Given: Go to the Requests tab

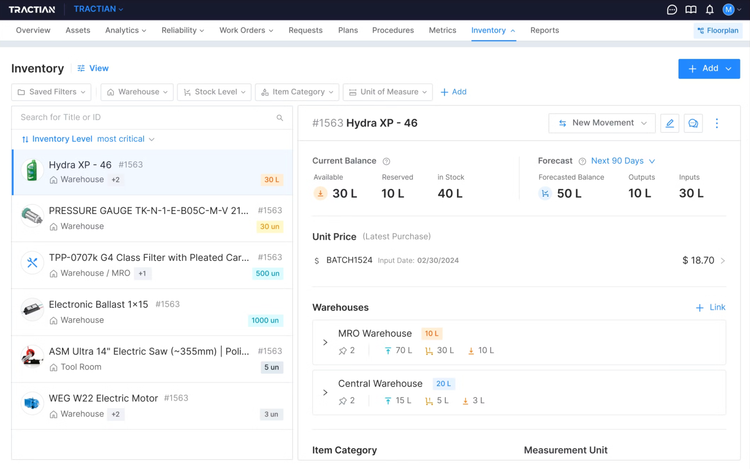Looking at the screenshot, I should click(x=305, y=30).
